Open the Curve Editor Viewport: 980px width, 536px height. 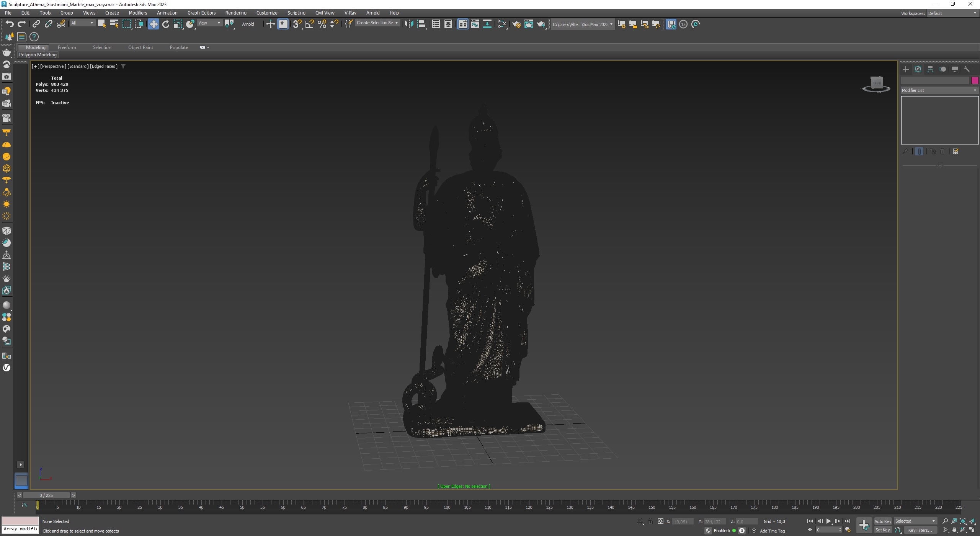475,24
